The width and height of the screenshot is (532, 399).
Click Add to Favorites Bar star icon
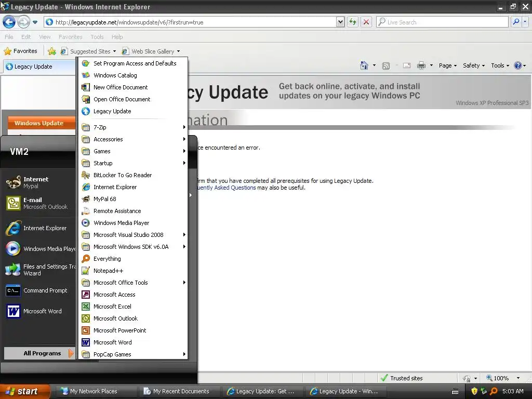52,51
